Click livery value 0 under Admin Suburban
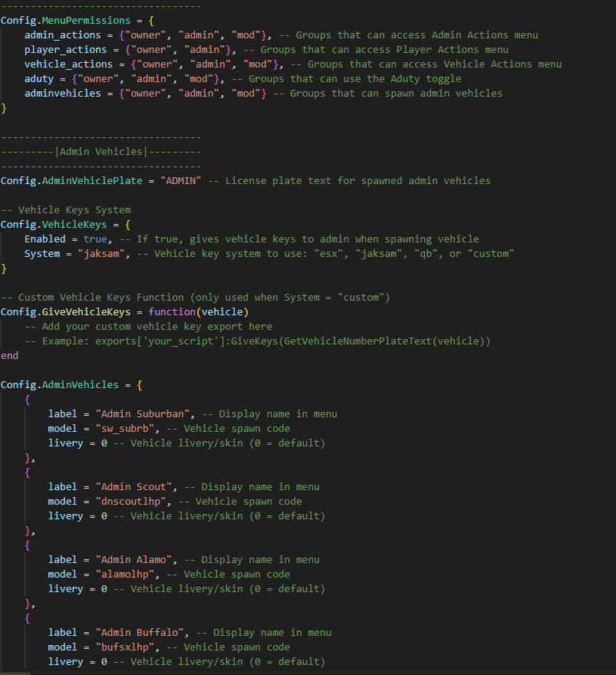Image resolution: width=616 pixels, height=675 pixels. coord(104,443)
